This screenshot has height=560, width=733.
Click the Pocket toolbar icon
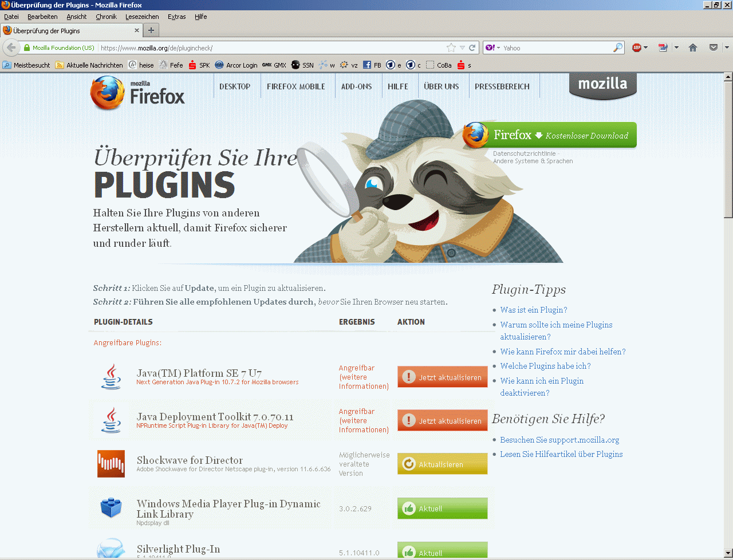[x=714, y=48]
